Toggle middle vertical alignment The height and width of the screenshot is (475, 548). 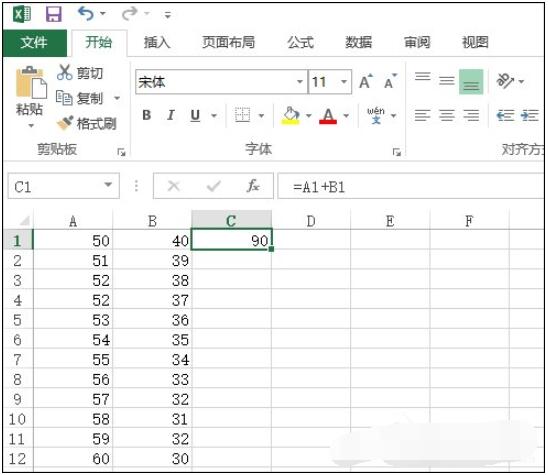tap(447, 82)
